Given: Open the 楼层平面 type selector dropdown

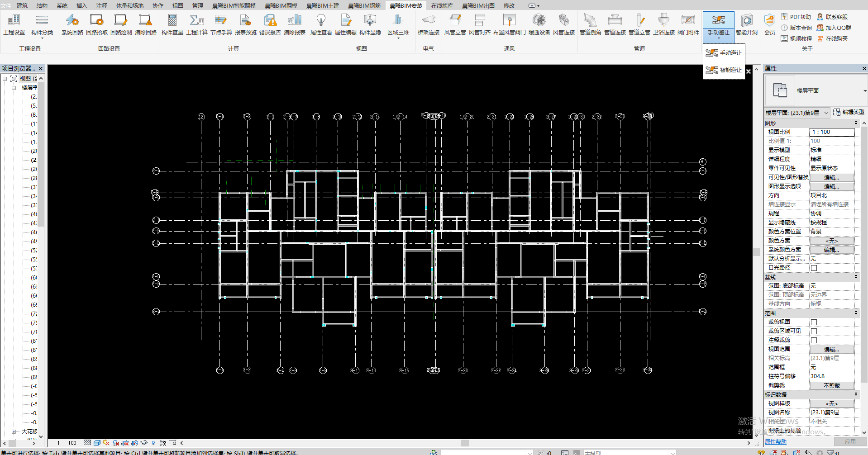Looking at the screenshot, I should [x=865, y=91].
